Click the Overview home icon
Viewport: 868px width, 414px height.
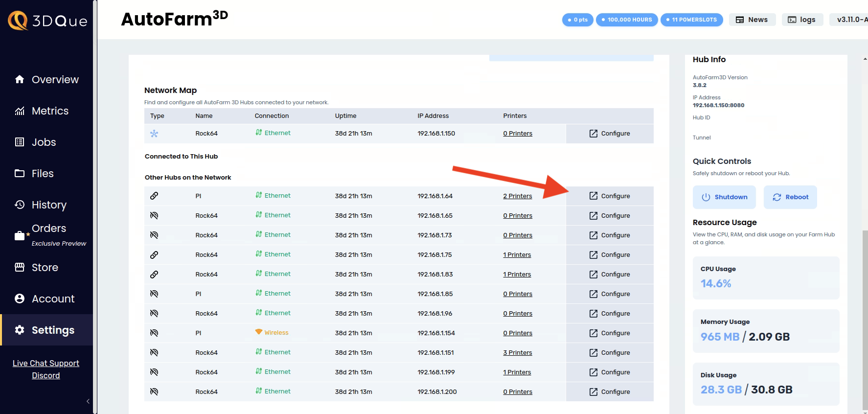(20, 79)
